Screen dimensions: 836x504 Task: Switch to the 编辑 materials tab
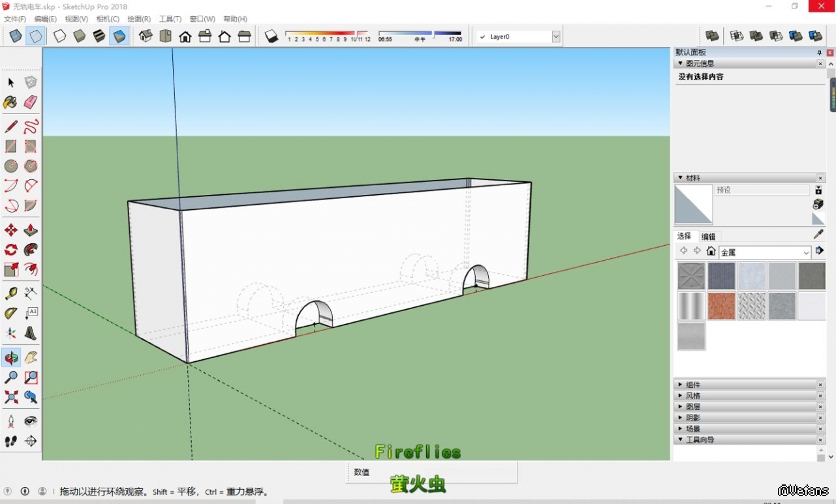pos(708,237)
